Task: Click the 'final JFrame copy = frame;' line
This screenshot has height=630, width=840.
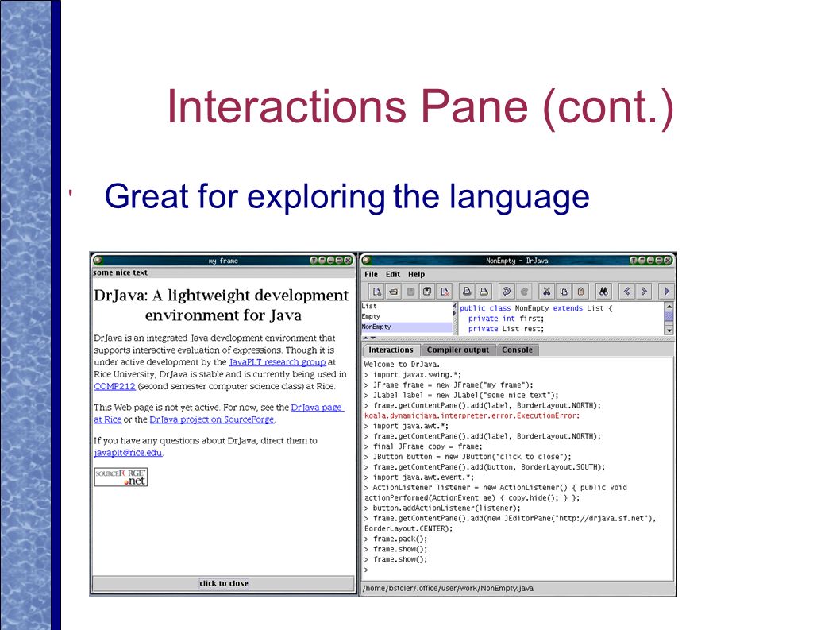Action: (x=423, y=446)
